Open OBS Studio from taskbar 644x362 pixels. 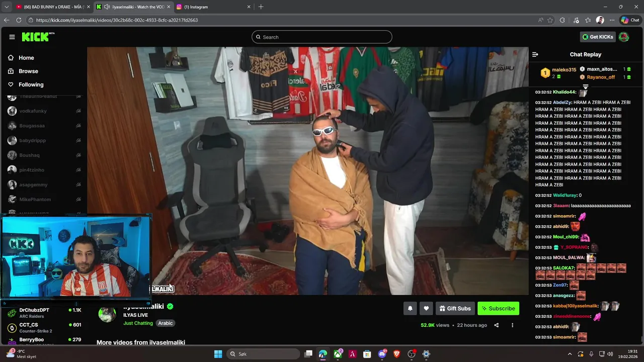[412, 354]
